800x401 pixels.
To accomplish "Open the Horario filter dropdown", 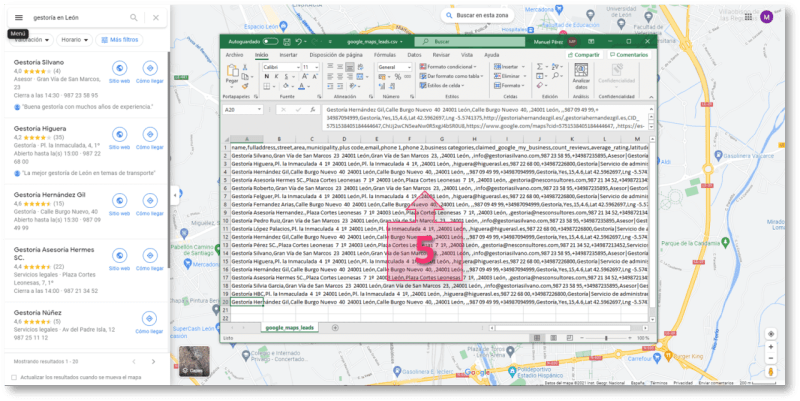I will [x=74, y=40].
